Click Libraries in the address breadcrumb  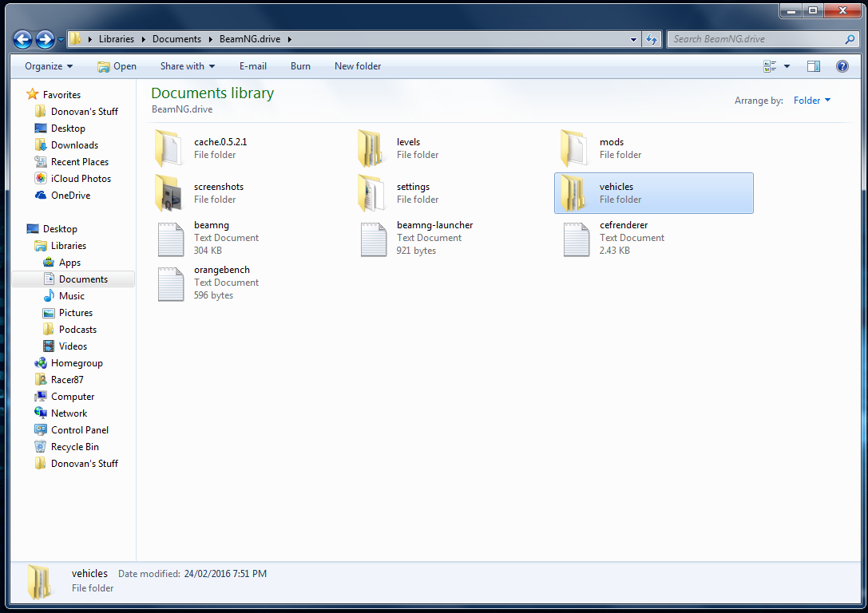(x=117, y=39)
